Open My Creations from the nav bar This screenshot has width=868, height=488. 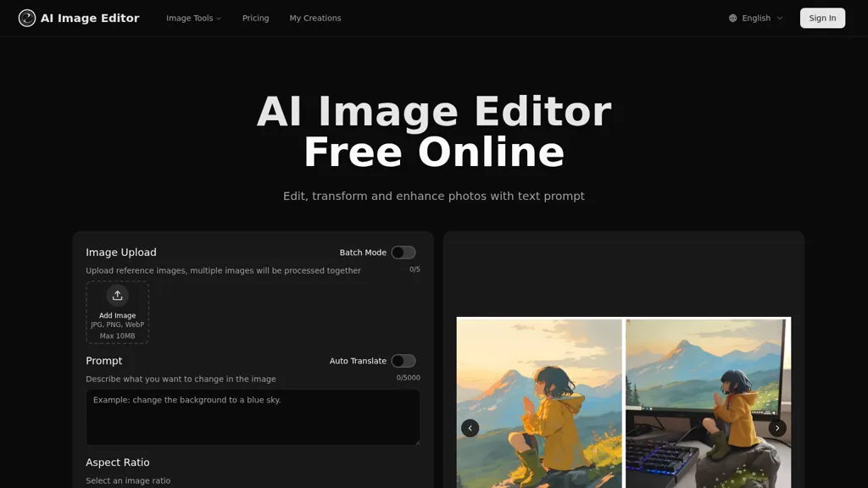tap(315, 19)
